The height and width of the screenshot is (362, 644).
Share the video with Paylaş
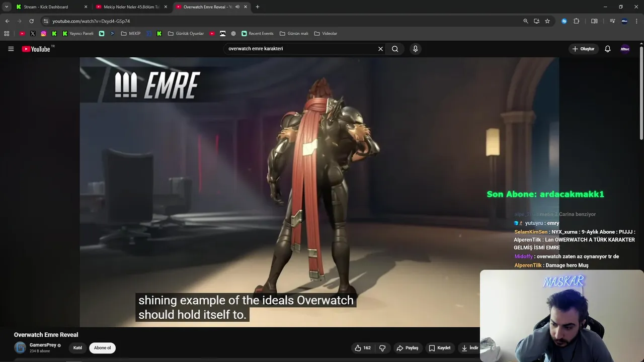click(x=407, y=348)
